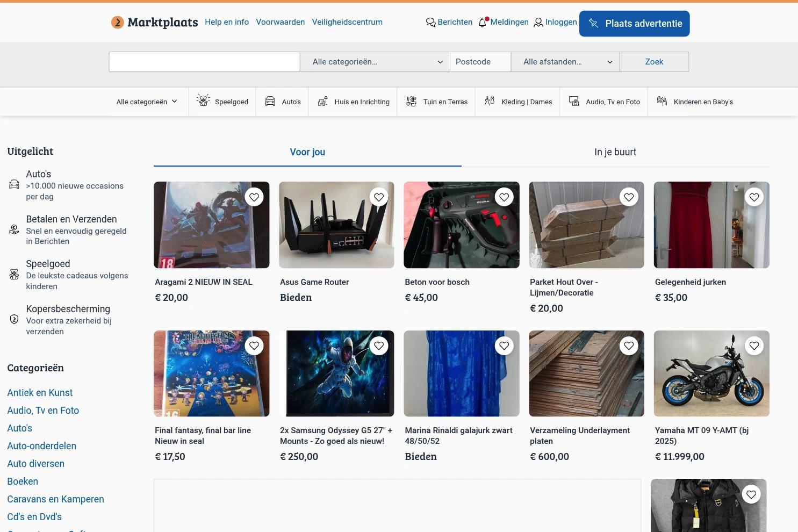Open the Veiligheidscentrum link

[x=347, y=22]
